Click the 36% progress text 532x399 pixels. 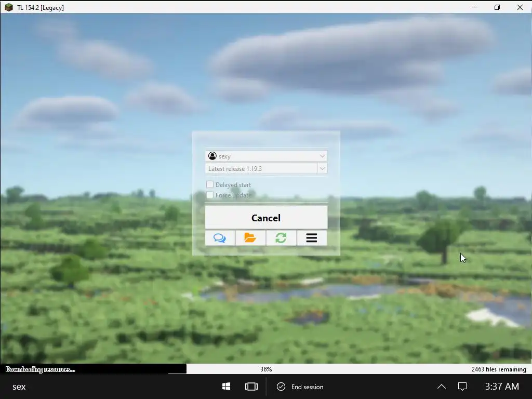click(266, 369)
